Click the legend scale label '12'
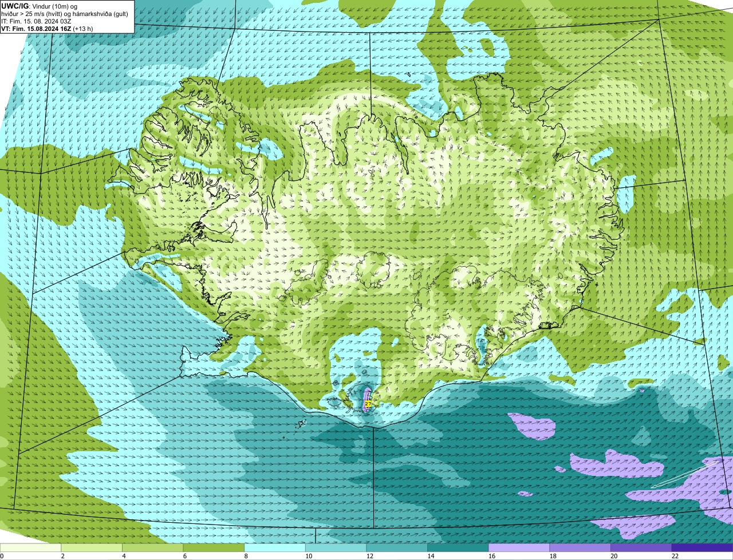The height and width of the screenshot is (560, 733). [370, 556]
